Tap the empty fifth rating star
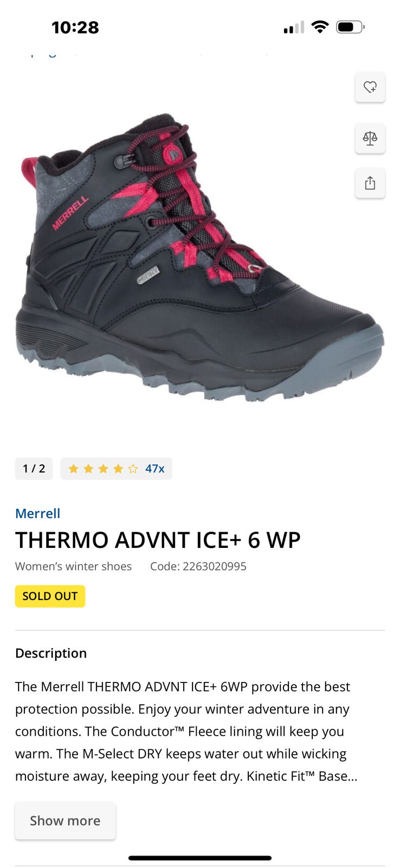The image size is (400, 868). tap(133, 469)
